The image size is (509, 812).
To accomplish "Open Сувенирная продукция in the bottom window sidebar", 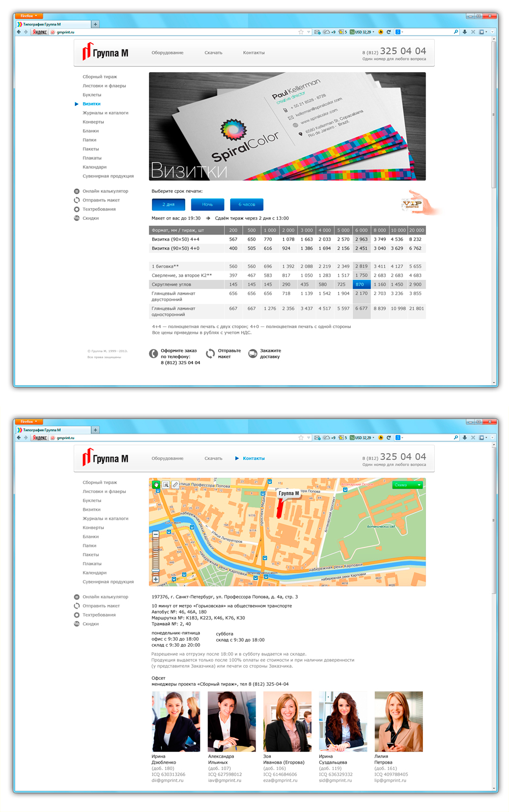I will (x=108, y=582).
